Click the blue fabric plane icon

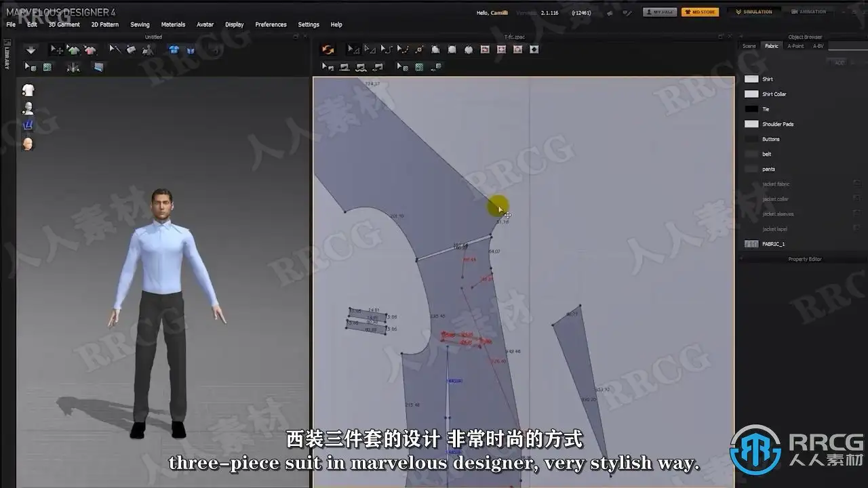[x=98, y=67]
